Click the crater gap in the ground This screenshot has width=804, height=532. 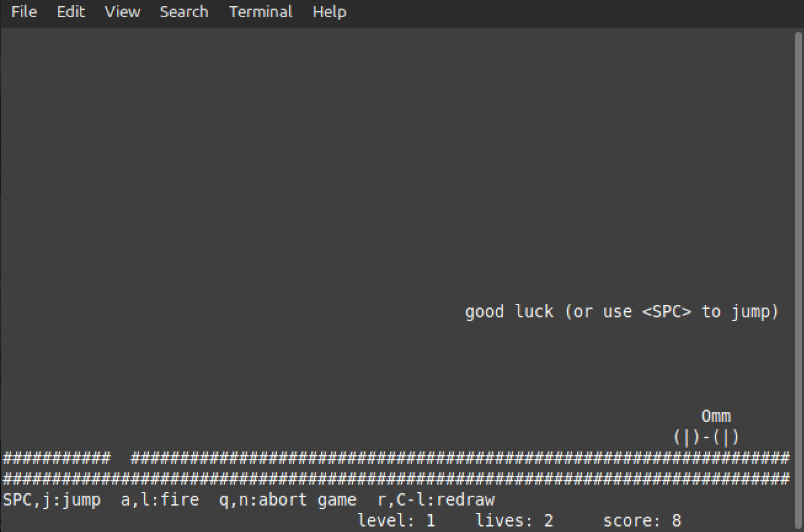tap(121, 458)
